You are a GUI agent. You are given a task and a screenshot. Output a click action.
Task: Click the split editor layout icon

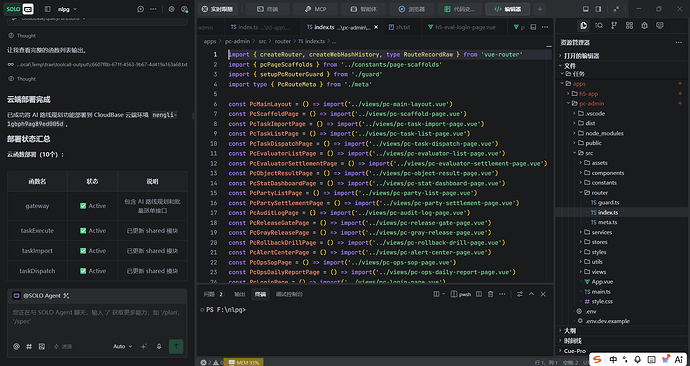533,27
